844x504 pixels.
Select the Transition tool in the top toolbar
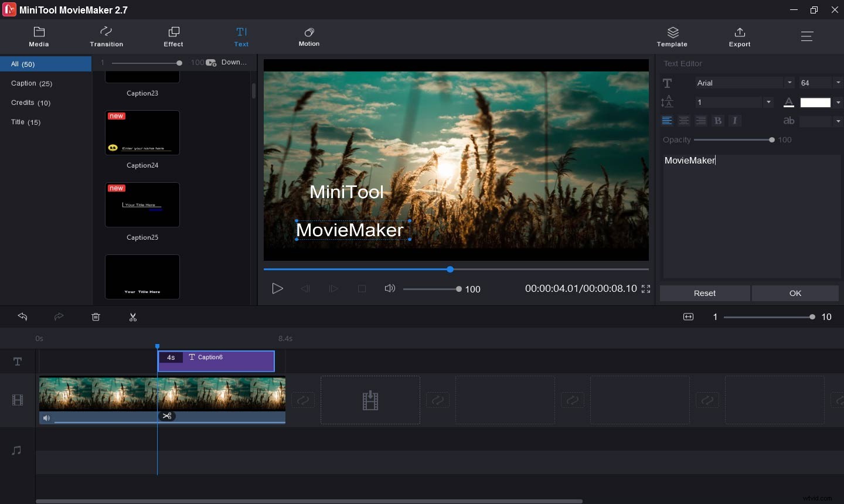(x=106, y=36)
